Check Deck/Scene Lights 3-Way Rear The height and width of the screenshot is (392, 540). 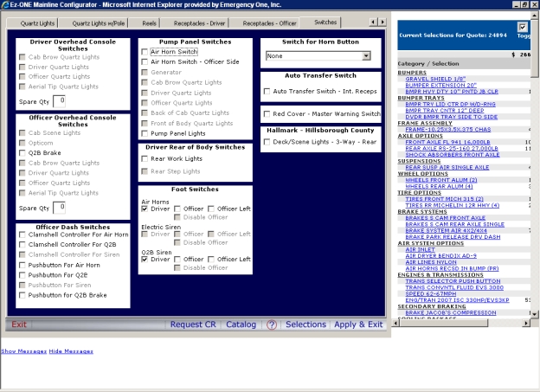(x=267, y=142)
